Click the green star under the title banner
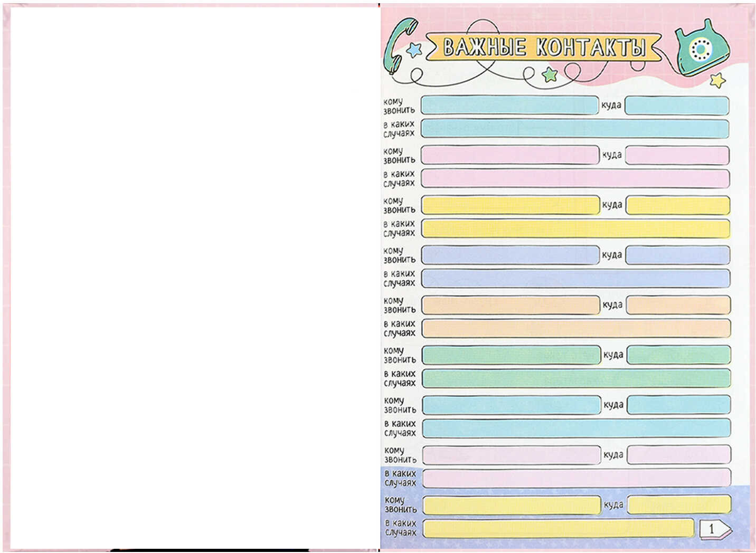The width and height of the screenshot is (756, 553). pyautogui.click(x=550, y=74)
